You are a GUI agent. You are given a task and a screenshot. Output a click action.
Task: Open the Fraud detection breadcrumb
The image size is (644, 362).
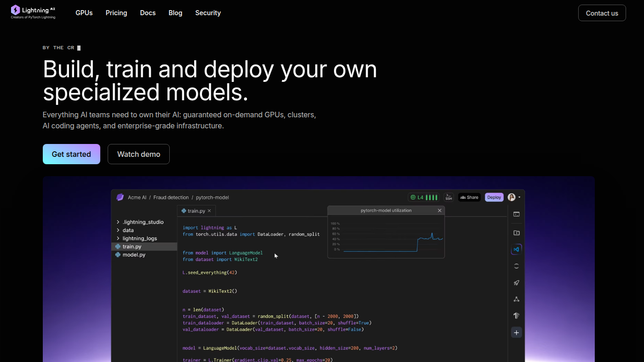point(171,197)
